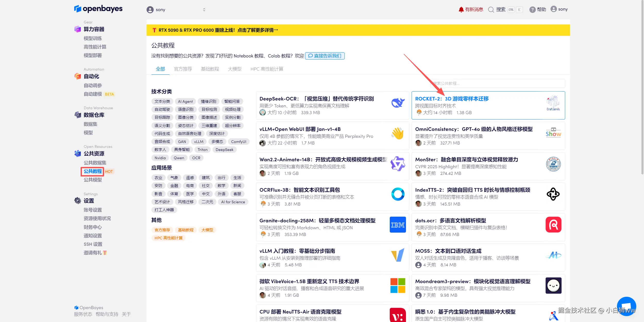The image size is (644, 322).
Task: Open the 帮助 question mark icon
Action: (x=532, y=10)
